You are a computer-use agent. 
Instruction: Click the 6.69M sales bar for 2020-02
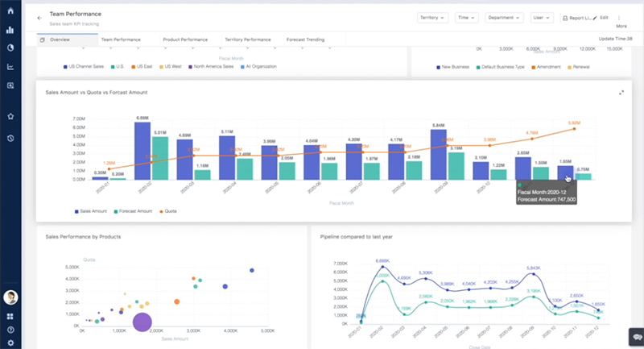click(142, 151)
